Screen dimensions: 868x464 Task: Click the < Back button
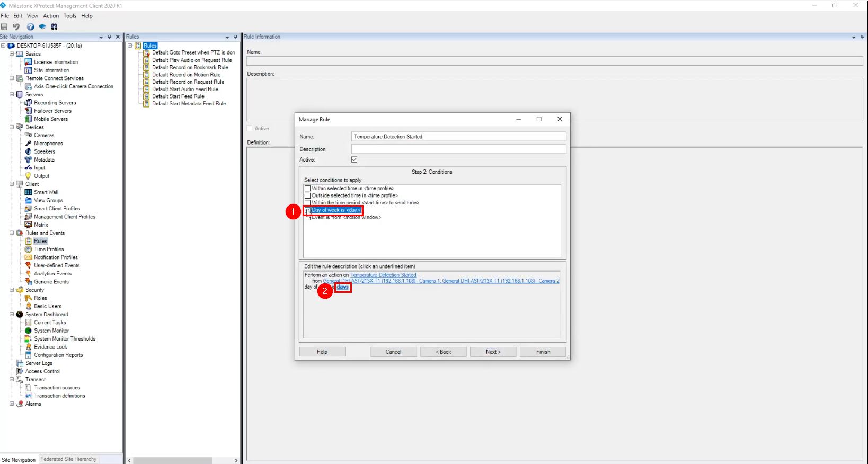(444, 352)
